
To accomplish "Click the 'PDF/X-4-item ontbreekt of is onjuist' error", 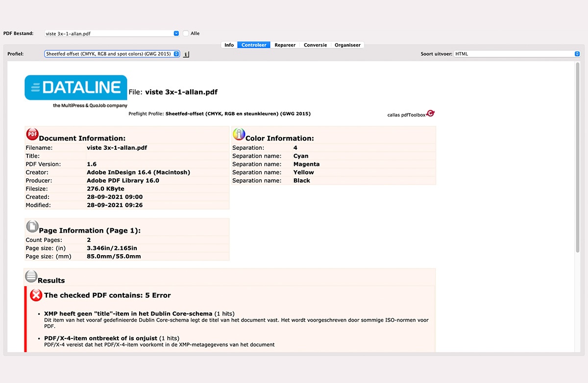I will pos(100,338).
